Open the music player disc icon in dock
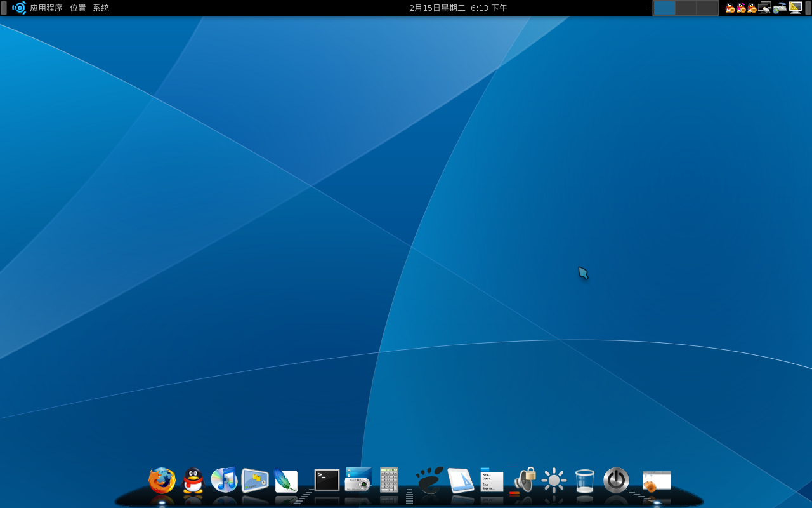This screenshot has width=812, height=508. [224, 480]
